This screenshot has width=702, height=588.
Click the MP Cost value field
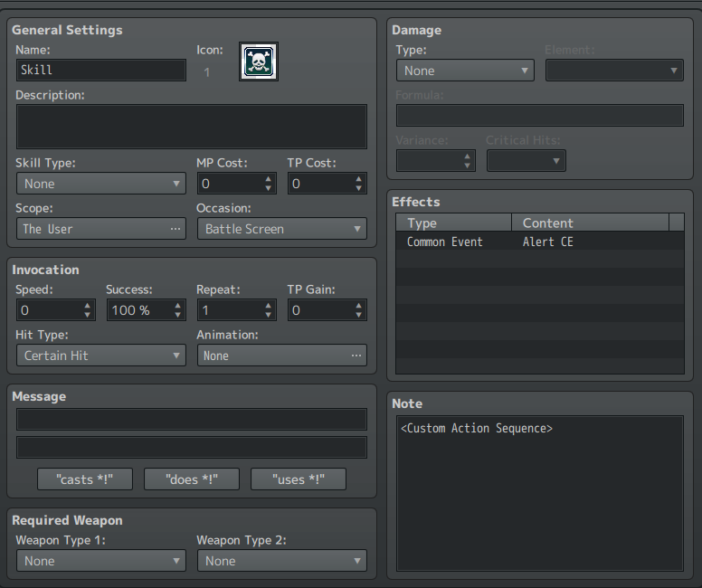(236, 184)
